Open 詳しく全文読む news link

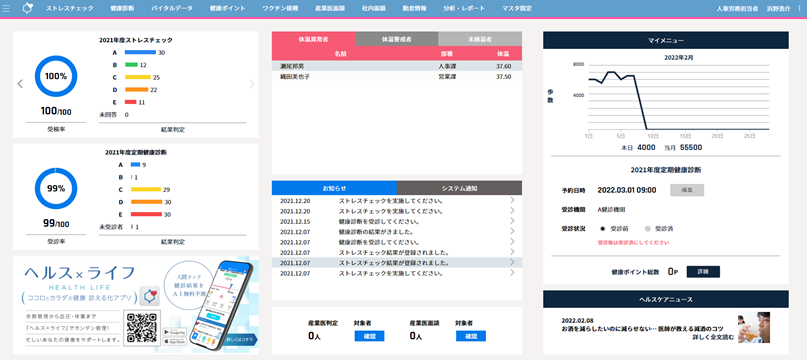click(x=713, y=336)
